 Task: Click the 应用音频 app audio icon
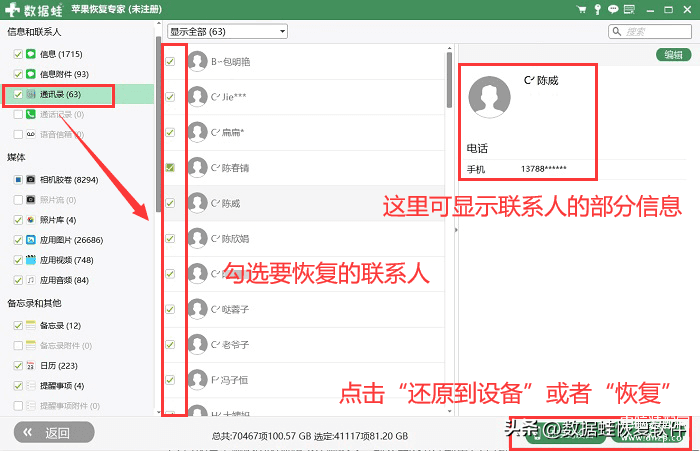[31, 280]
